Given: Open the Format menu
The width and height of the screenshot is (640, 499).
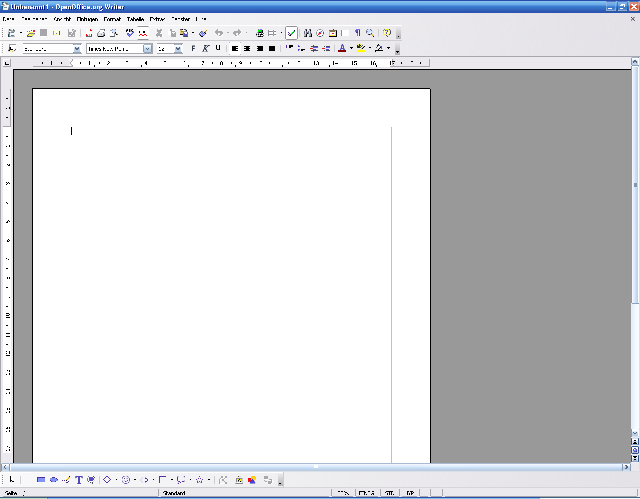Looking at the screenshot, I should tap(112, 19).
